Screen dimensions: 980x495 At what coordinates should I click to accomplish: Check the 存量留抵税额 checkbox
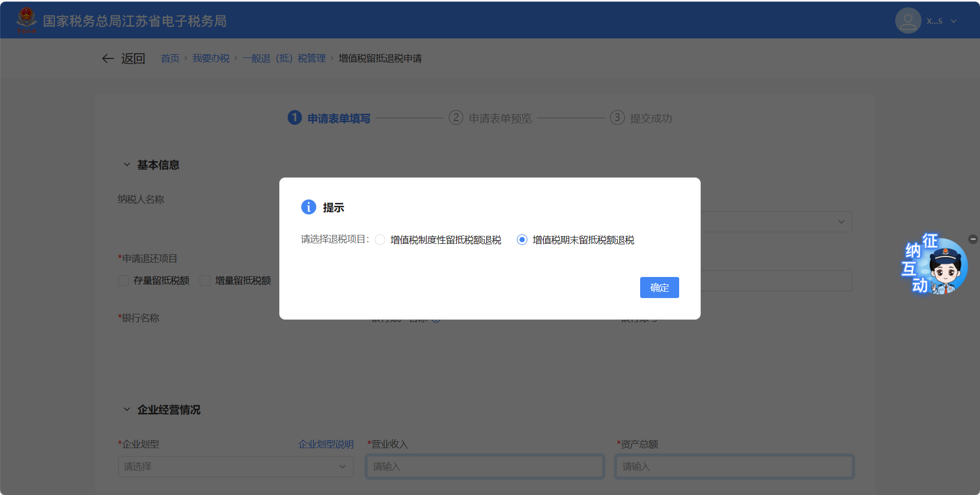[x=123, y=281]
